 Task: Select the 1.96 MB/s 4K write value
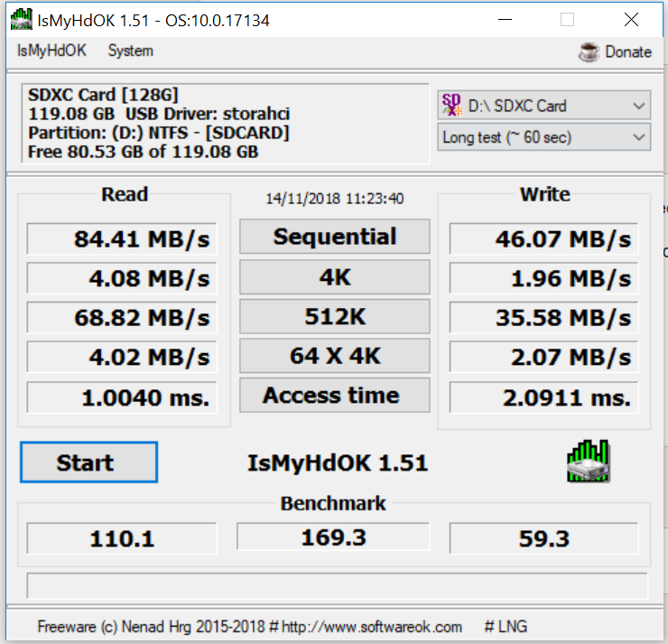(544, 278)
